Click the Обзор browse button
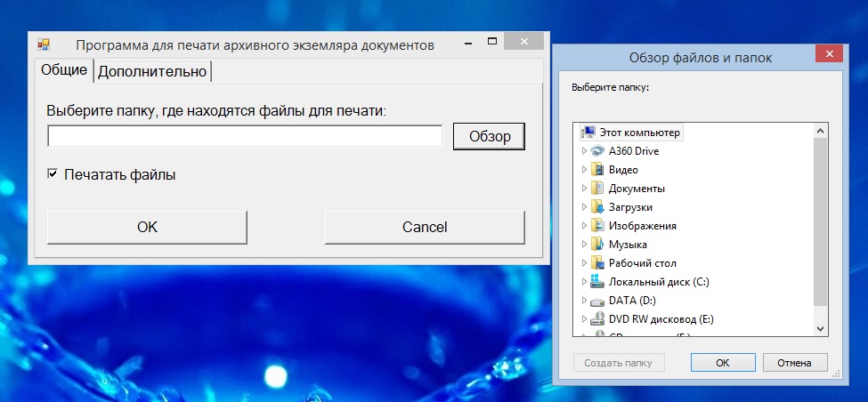This screenshot has width=868, height=402. click(x=490, y=136)
